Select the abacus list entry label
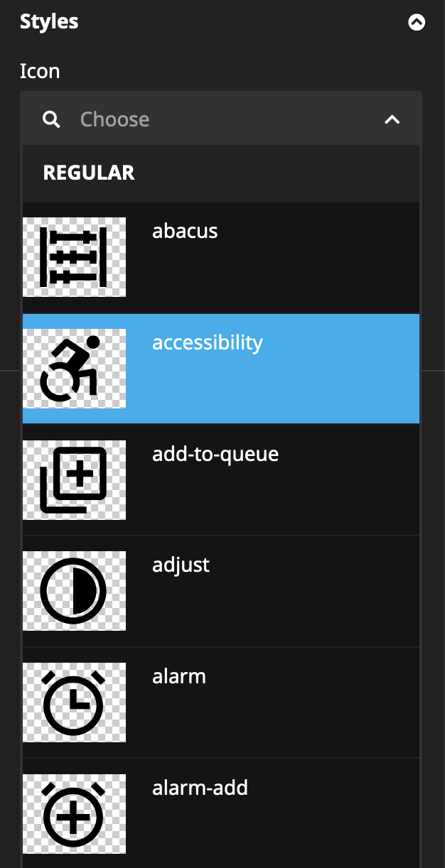The image size is (445, 868). pos(185,232)
